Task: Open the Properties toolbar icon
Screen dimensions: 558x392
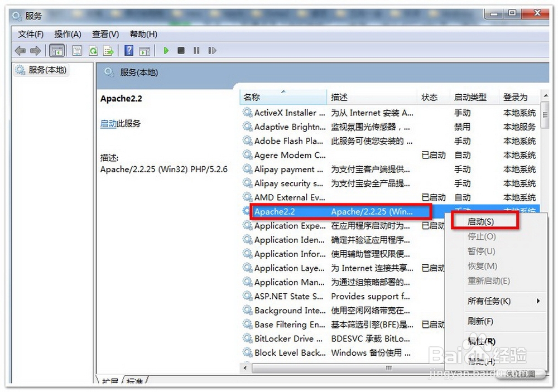Action: coord(77,51)
